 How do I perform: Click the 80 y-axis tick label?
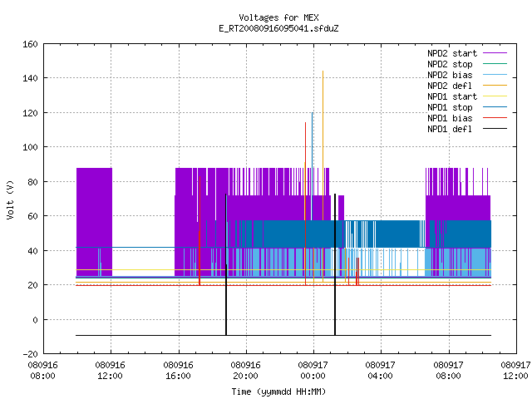(x=32, y=182)
